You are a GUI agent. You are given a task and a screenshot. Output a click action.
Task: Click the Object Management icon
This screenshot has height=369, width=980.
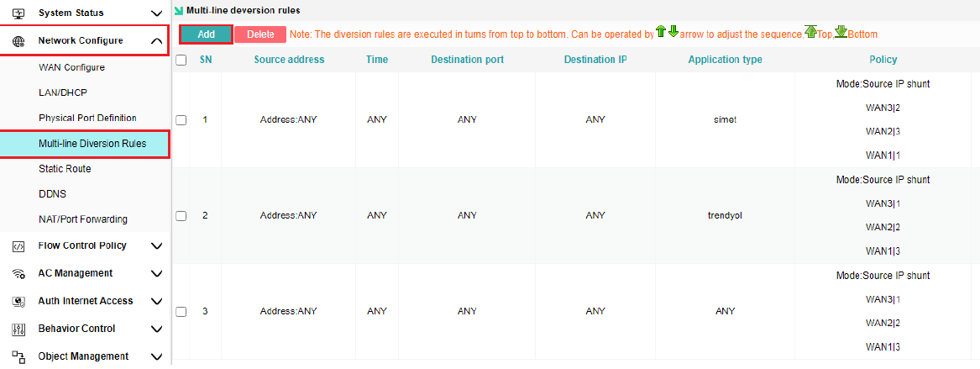18,356
